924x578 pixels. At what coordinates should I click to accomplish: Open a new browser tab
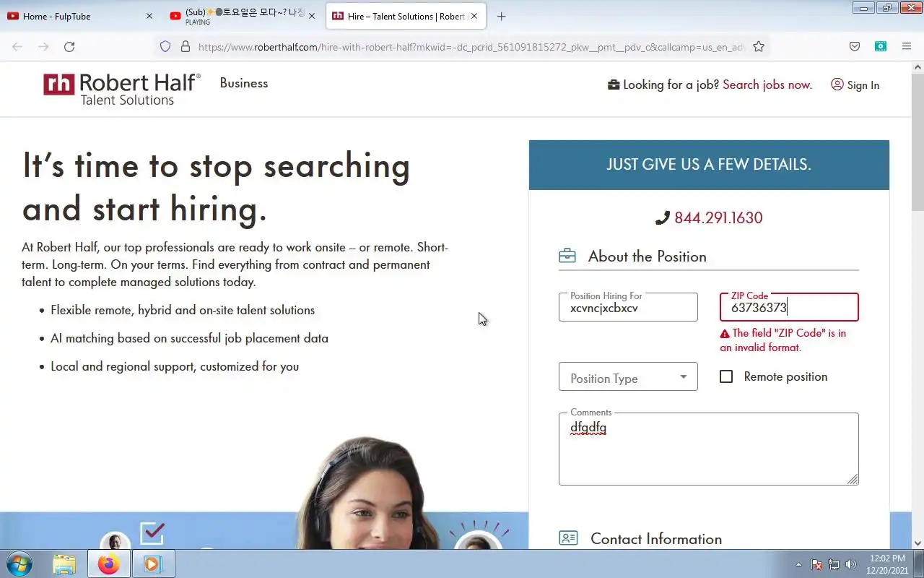[x=502, y=16]
